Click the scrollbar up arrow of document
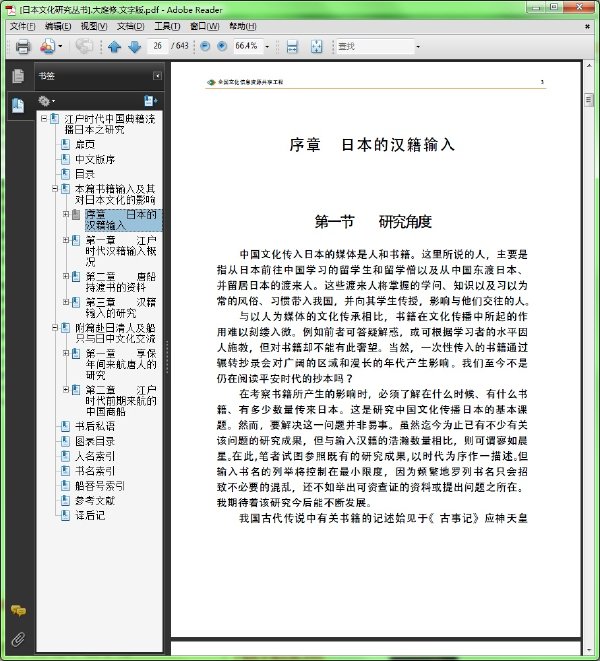The height and width of the screenshot is (661, 600). point(589,66)
